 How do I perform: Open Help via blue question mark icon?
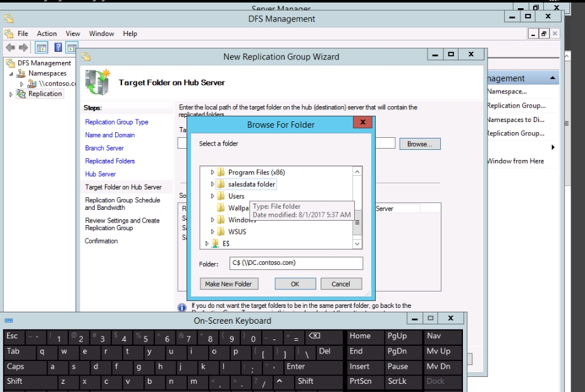pos(58,48)
